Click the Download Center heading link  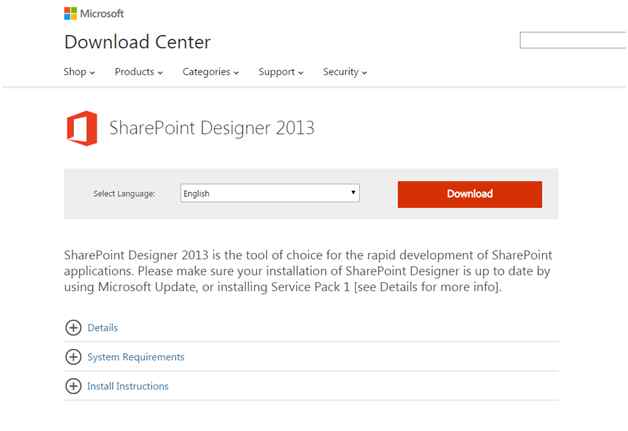tap(137, 42)
